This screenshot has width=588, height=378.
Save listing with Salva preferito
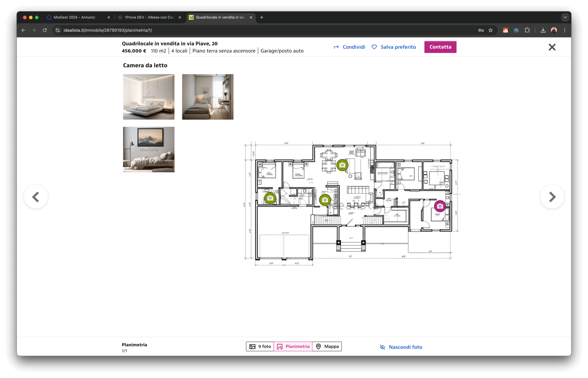tap(393, 47)
